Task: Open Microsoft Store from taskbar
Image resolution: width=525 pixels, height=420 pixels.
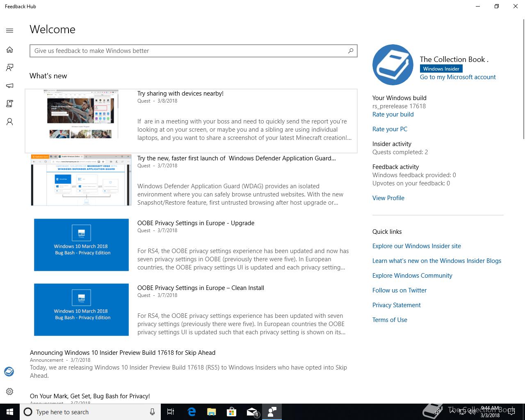Action: pyautogui.click(x=232, y=412)
